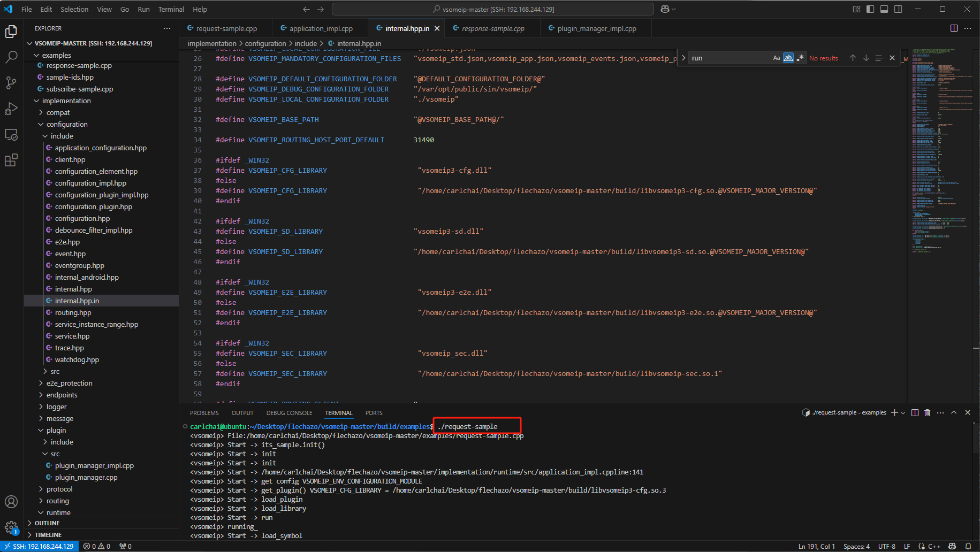This screenshot has width=980, height=552.
Task: Open the Accounts menu icon
Action: [x=11, y=502]
